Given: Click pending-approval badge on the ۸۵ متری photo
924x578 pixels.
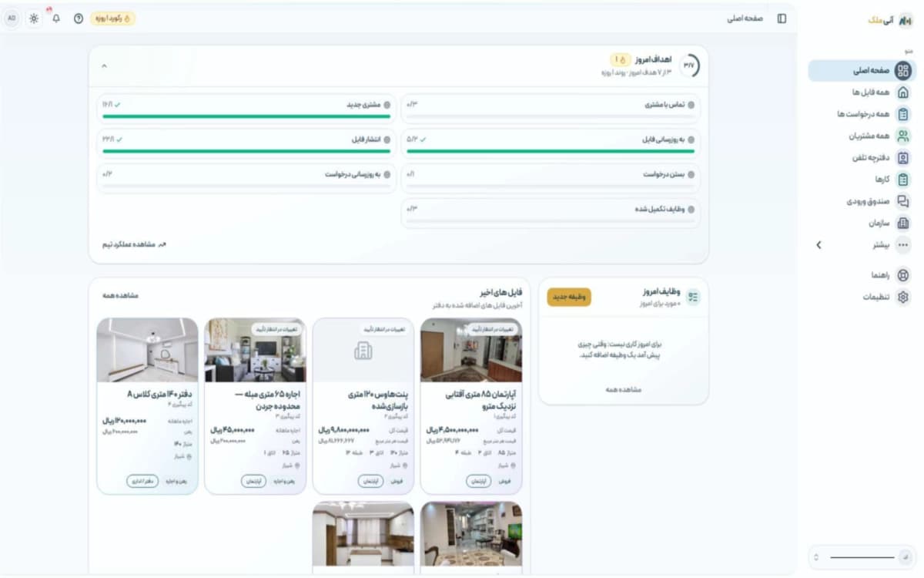Looking at the screenshot, I should tap(493, 329).
